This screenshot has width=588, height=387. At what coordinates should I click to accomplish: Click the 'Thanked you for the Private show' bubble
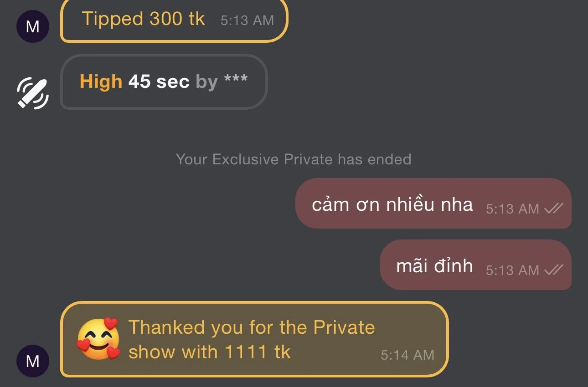pyautogui.click(x=254, y=339)
